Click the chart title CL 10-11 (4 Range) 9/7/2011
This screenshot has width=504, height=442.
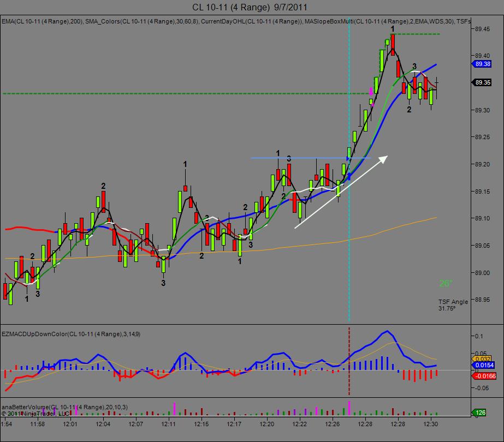(250, 7)
